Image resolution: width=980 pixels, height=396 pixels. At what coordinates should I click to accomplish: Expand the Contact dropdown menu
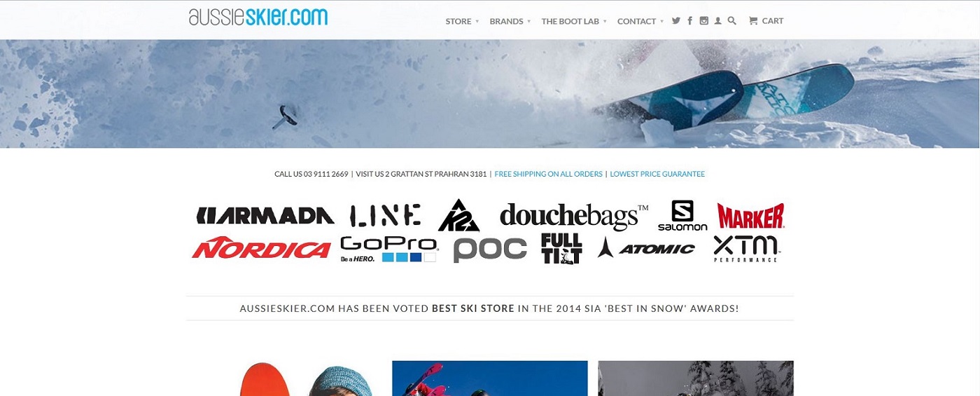(640, 21)
